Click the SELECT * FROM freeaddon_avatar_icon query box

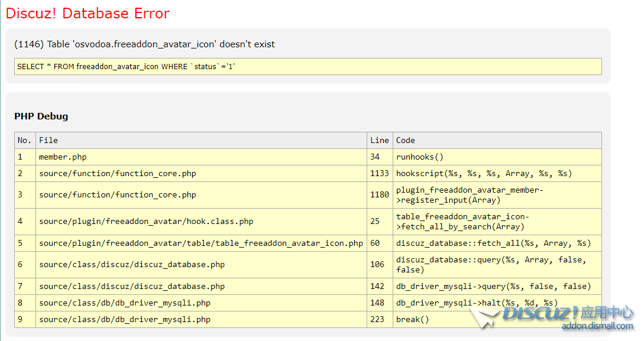308,66
